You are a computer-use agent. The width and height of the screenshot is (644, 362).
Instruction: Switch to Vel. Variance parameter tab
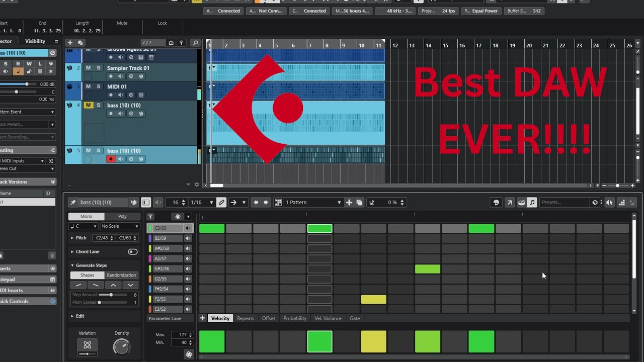(x=328, y=318)
